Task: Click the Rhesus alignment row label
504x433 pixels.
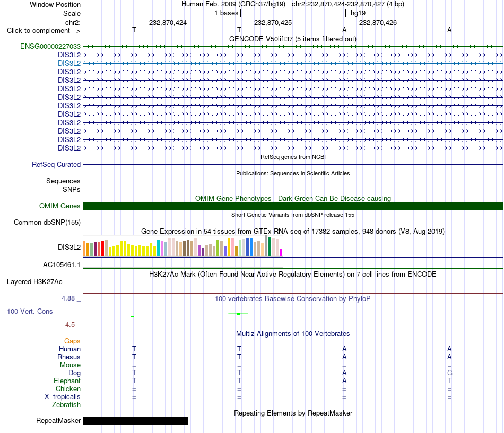Action: [69, 357]
